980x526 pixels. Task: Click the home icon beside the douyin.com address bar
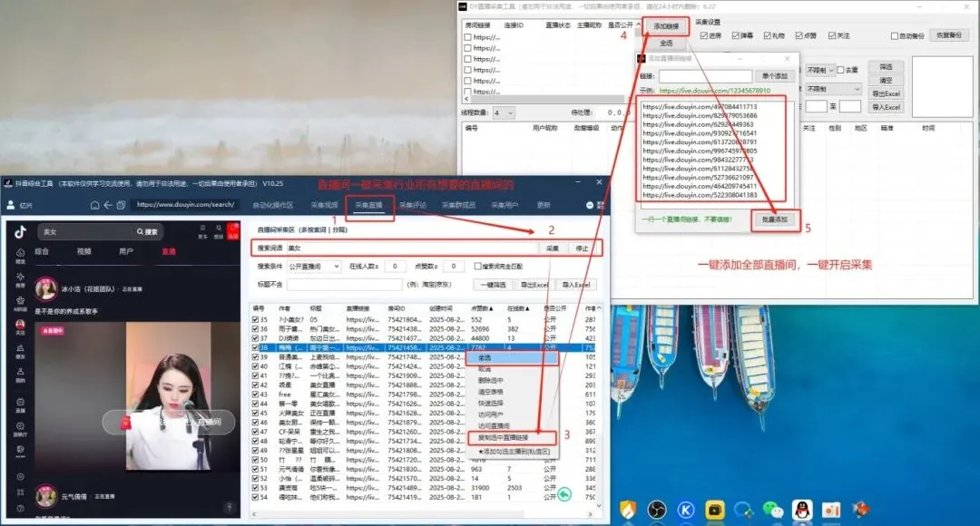tap(96, 204)
